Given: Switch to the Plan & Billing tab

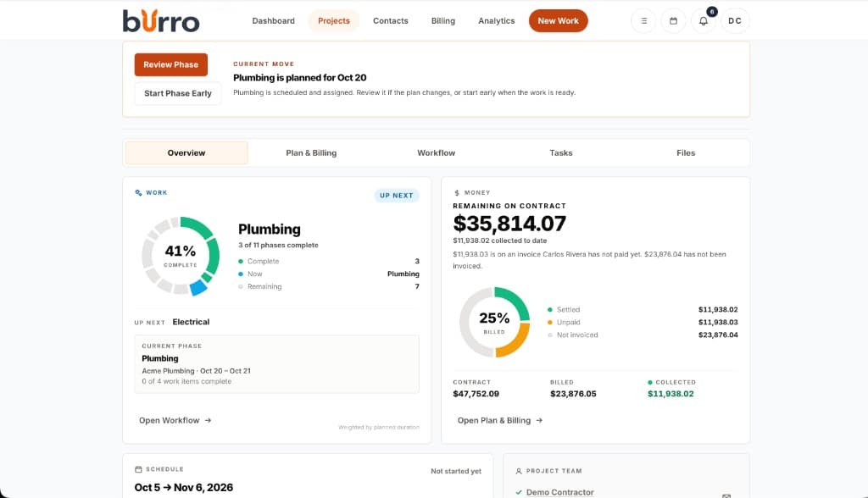Looking at the screenshot, I should pos(311,153).
